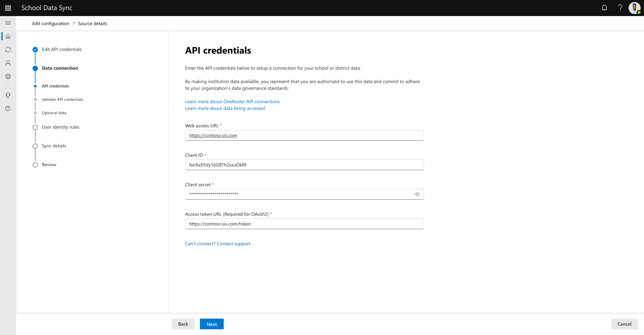Click the Web access URL label
Image resolution: width=644 pixels, height=335 pixels.
coord(202,126)
